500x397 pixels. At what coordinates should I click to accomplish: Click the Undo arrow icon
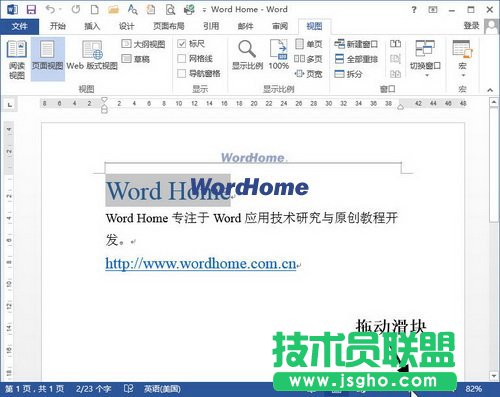50,9
